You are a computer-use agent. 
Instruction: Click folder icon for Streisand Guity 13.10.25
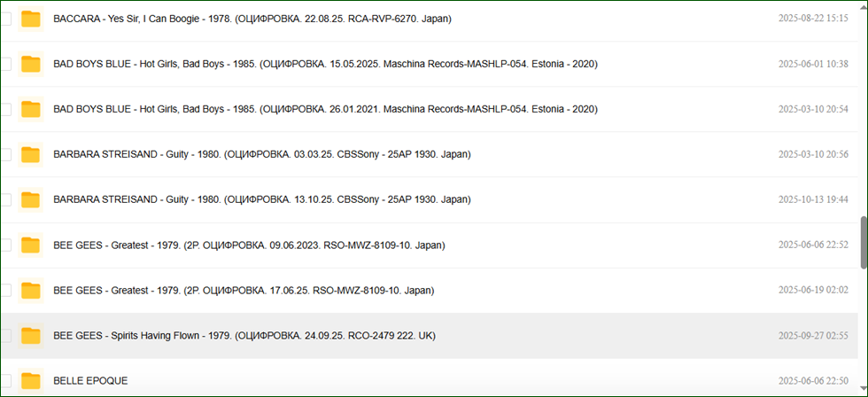[x=30, y=200]
